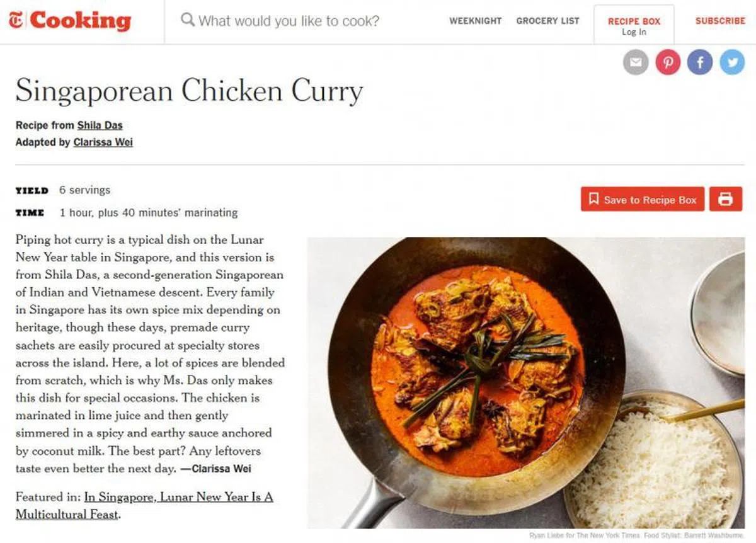
Task: Print the recipe with the printer icon
Action: 726,199
